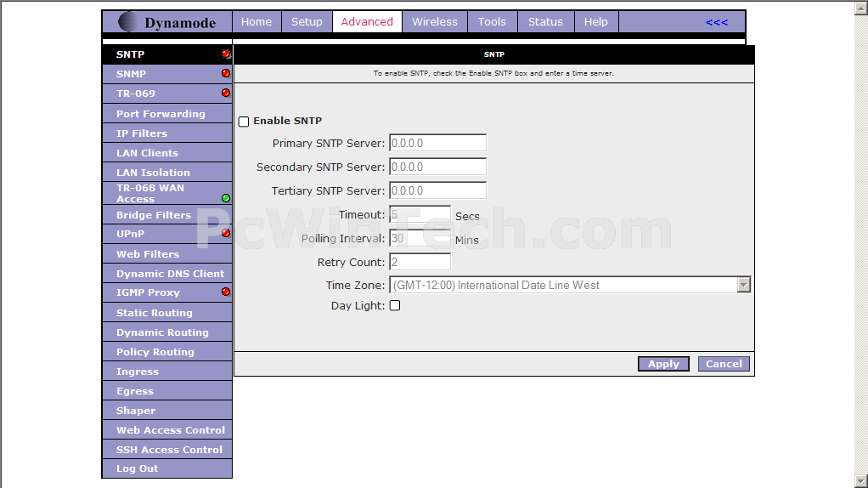
Task: Open IGMP Proxy settings
Action: [x=167, y=292]
